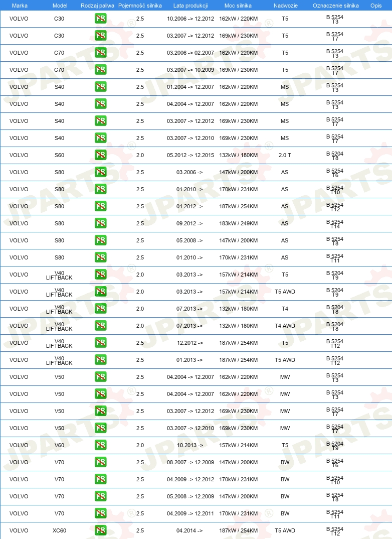Click the T4 AWD body cell

285,326
